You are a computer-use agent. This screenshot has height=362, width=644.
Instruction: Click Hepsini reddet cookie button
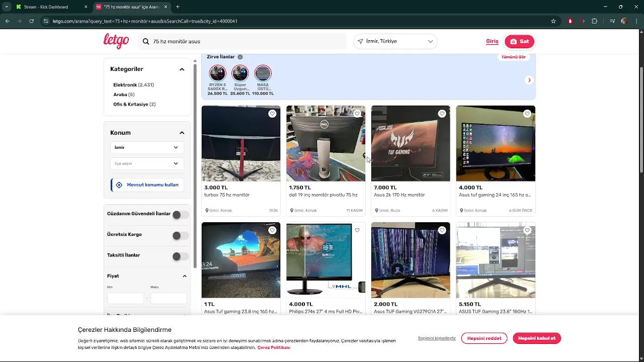pyautogui.click(x=484, y=338)
